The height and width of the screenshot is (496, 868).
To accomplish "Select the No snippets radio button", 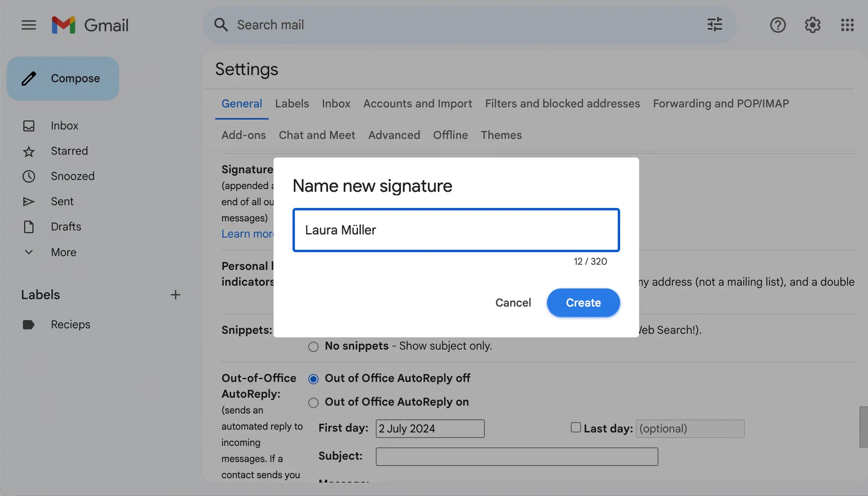I will (313, 347).
